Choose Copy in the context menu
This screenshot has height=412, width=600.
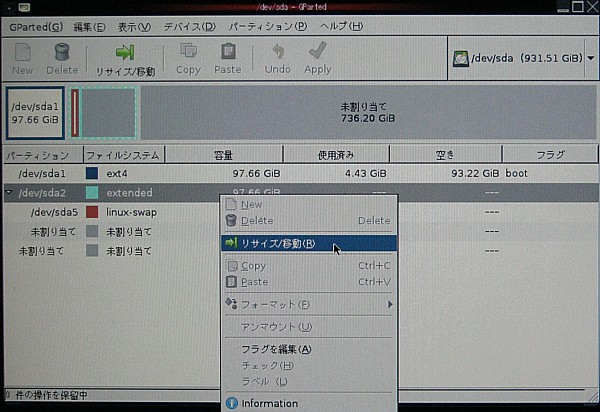(x=309, y=266)
